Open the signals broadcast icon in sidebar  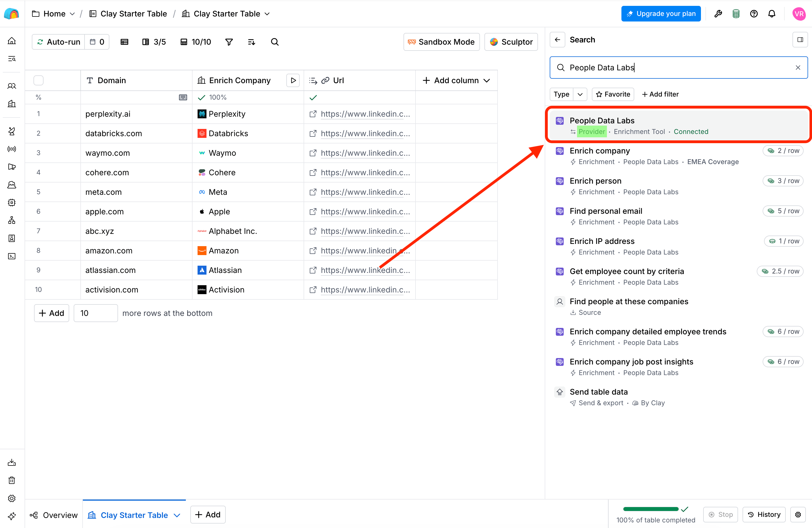(x=12, y=149)
